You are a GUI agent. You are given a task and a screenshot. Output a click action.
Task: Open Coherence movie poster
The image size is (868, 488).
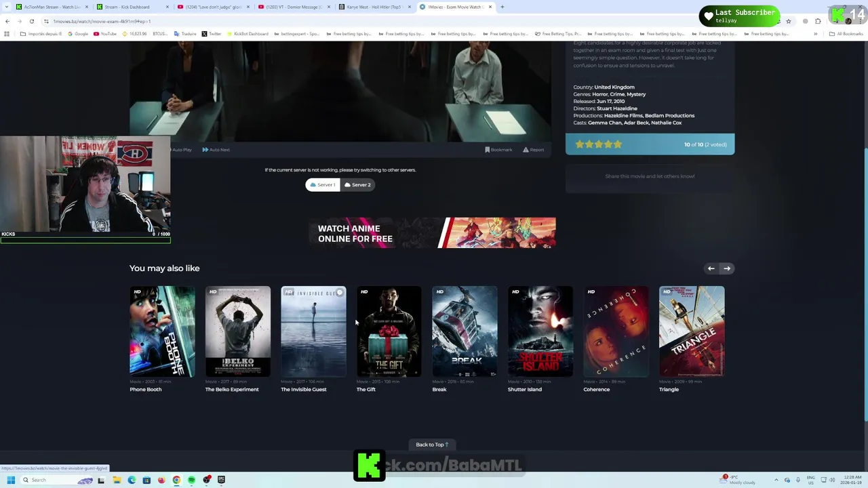click(616, 331)
